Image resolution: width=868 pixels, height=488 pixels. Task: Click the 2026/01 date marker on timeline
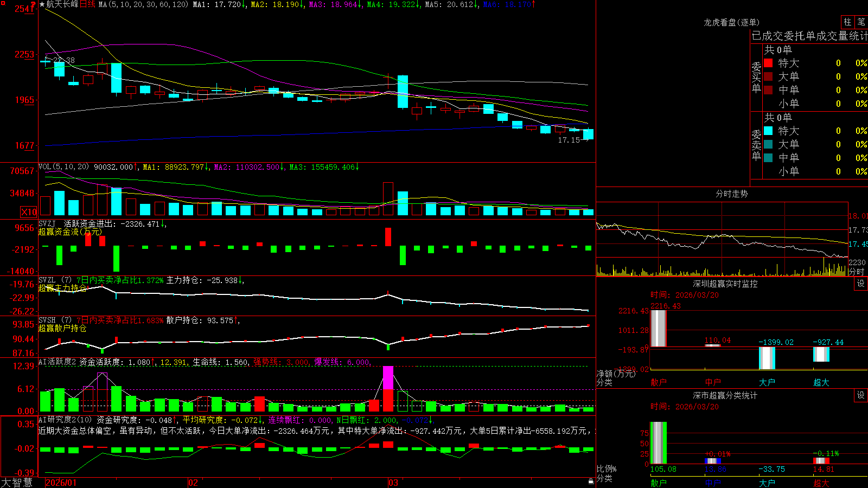[61, 483]
